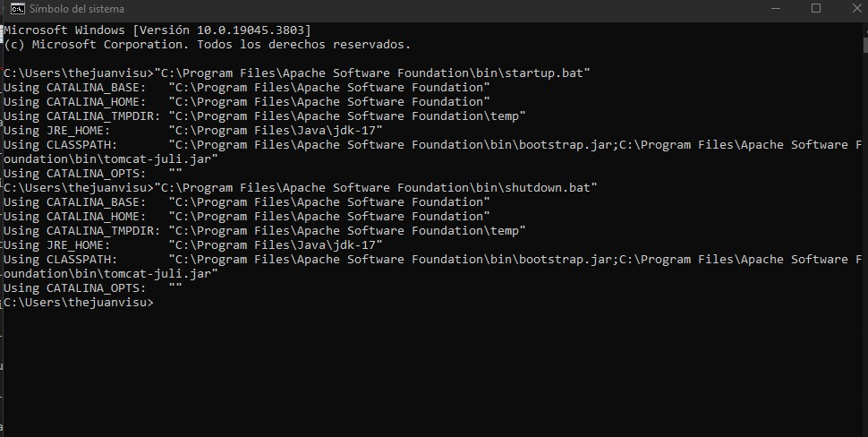Click the Command Prompt icon in title bar
The height and width of the screenshot is (437, 868).
[x=17, y=9]
